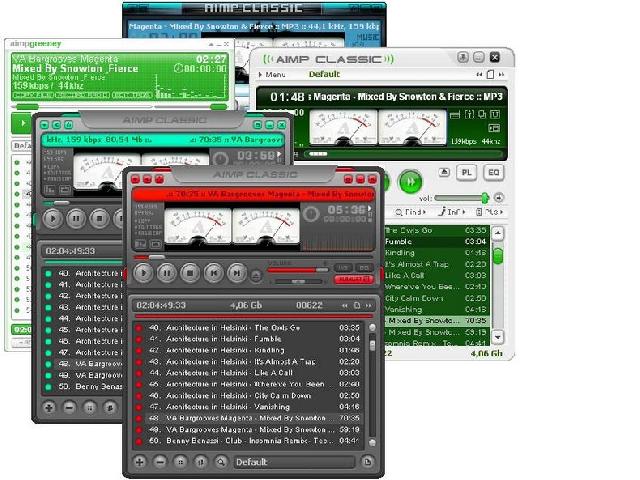Select track 43 It's Almost A Trap in red playlist

coord(249,362)
